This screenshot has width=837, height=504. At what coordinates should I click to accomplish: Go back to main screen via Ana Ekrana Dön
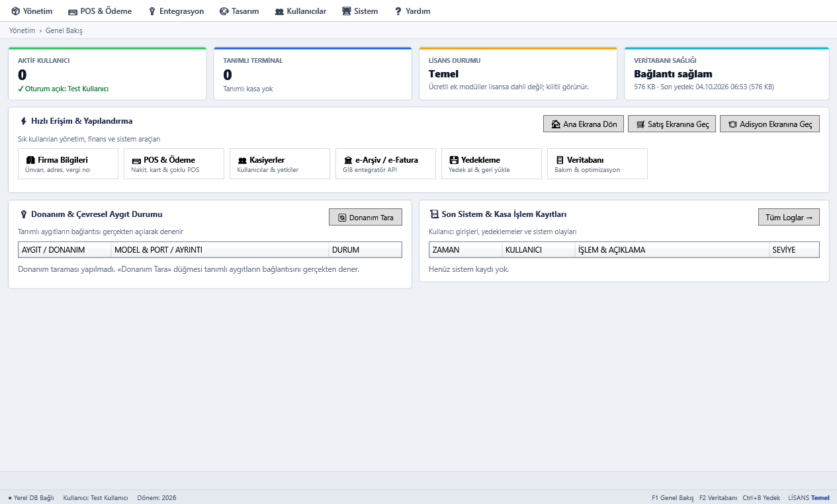(x=584, y=124)
